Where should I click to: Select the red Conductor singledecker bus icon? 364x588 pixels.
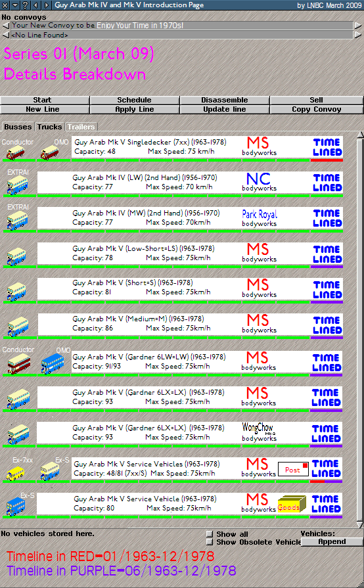click(x=15, y=153)
